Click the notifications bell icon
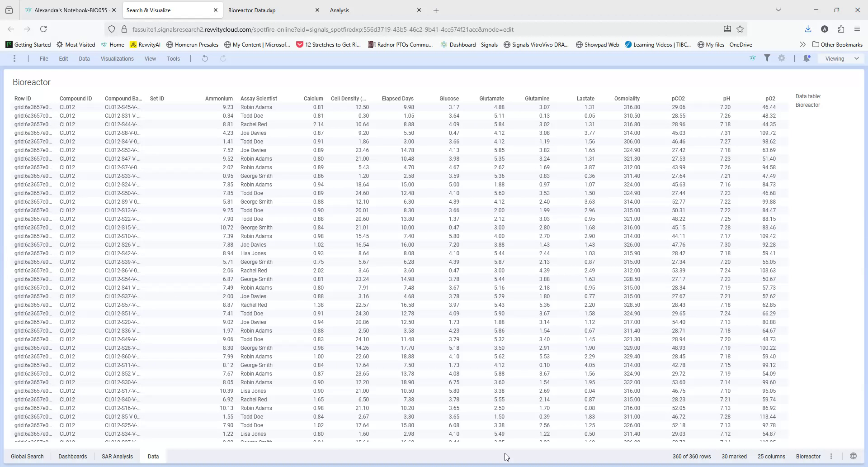Image resolution: width=868 pixels, height=467 pixels. (807, 58)
